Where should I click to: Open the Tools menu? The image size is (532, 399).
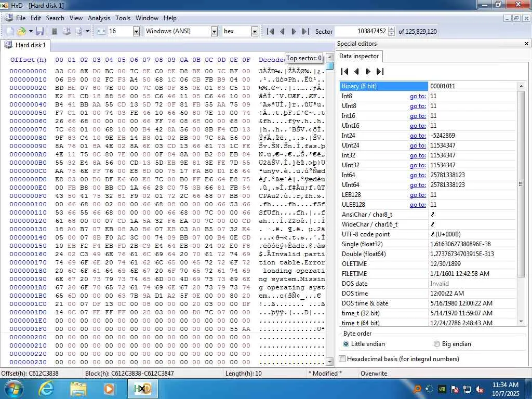[123, 18]
